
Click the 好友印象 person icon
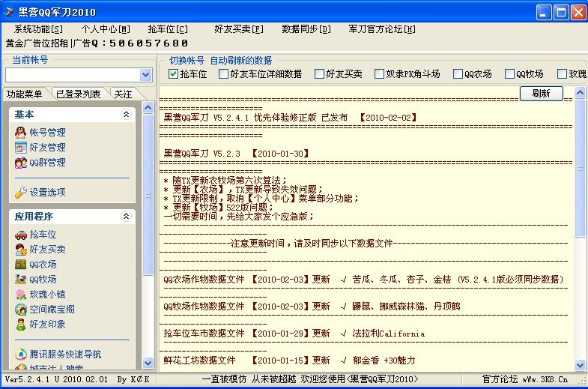[21, 325]
